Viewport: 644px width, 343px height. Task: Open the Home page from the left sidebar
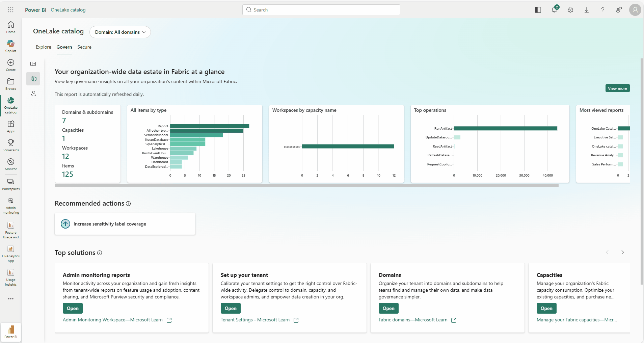tap(11, 27)
